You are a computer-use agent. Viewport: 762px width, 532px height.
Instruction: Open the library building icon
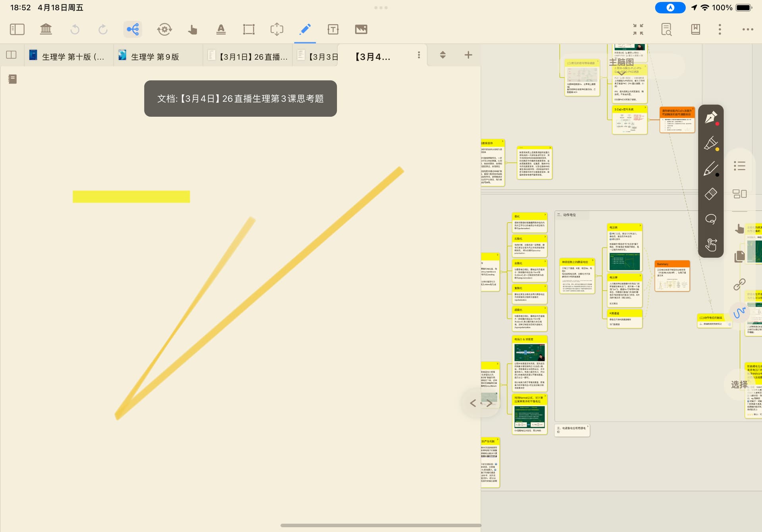point(46,29)
